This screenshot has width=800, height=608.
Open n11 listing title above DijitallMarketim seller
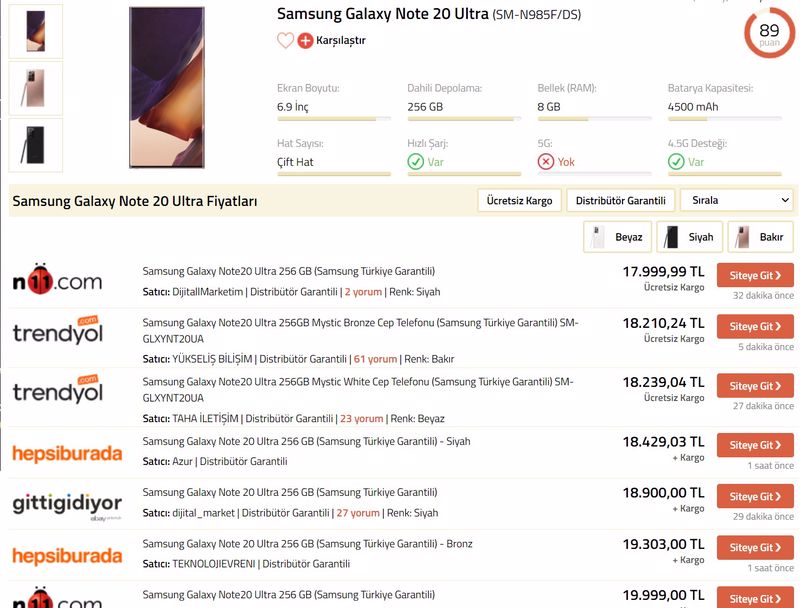(x=289, y=271)
